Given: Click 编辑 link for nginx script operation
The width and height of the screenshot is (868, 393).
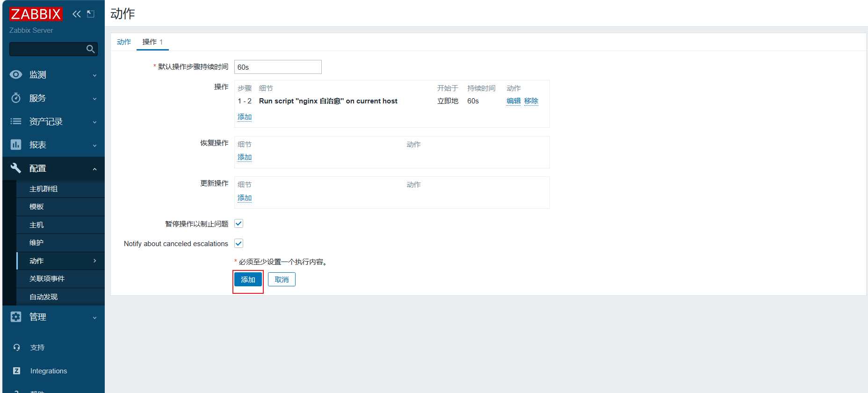Looking at the screenshot, I should [x=514, y=101].
